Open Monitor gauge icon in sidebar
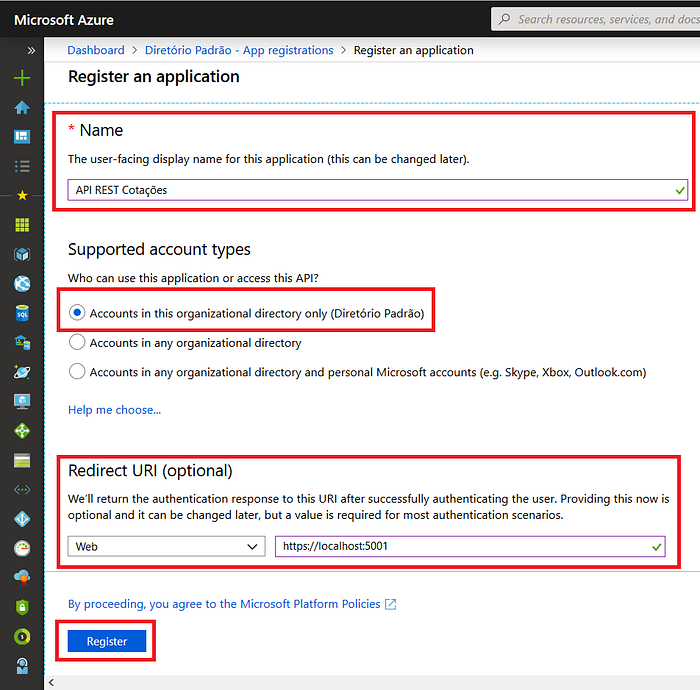Image resolution: width=700 pixels, height=690 pixels. 22,549
